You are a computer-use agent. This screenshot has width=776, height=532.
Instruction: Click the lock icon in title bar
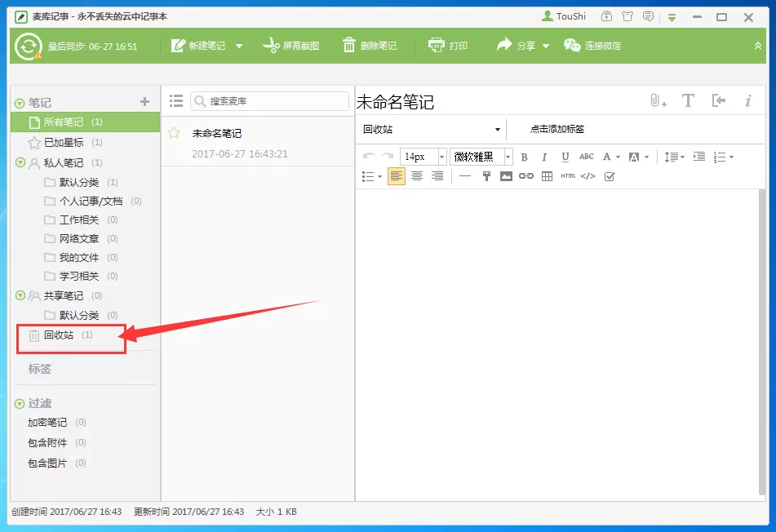[x=606, y=16]
